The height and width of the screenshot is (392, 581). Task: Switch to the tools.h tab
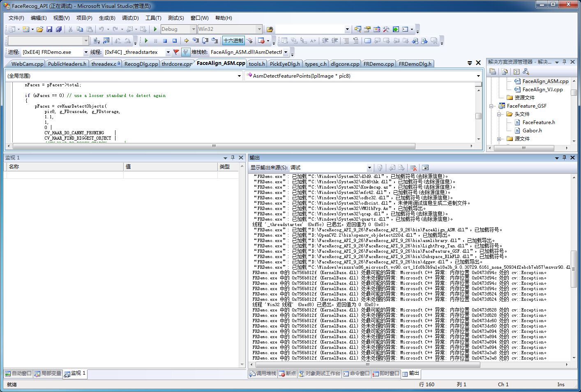coord(257,64)
